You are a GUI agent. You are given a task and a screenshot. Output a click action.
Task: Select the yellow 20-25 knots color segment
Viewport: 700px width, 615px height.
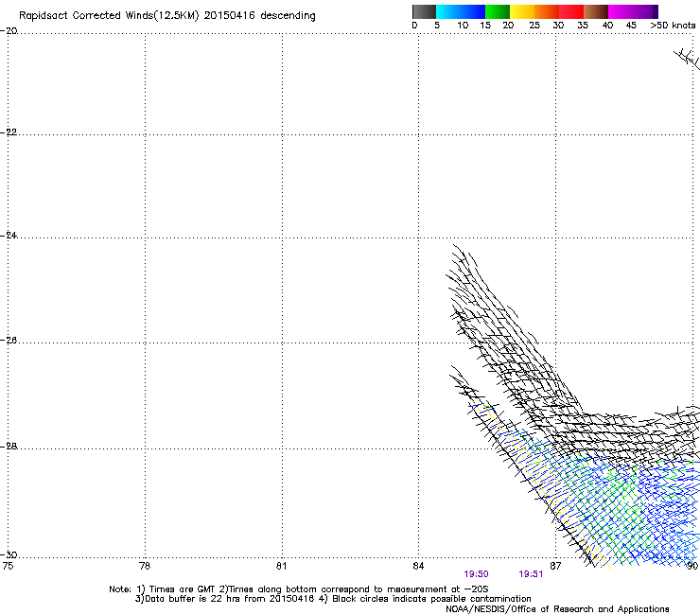point(522,11)
